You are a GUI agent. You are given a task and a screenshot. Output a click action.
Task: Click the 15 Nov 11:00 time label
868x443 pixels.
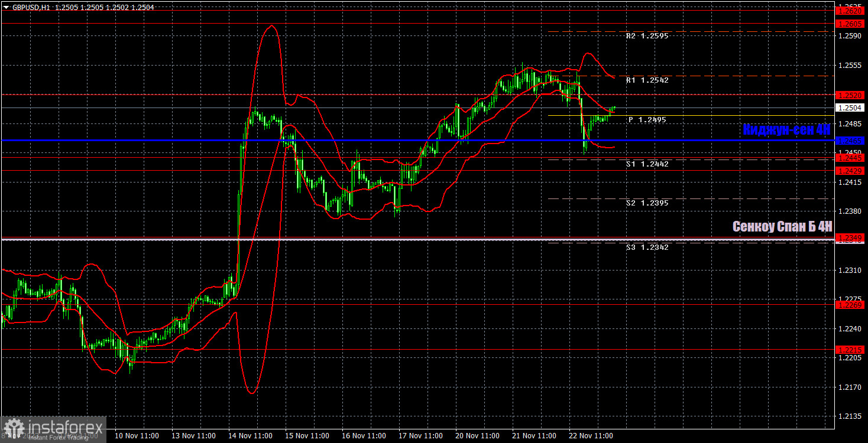tap(306, 436)
